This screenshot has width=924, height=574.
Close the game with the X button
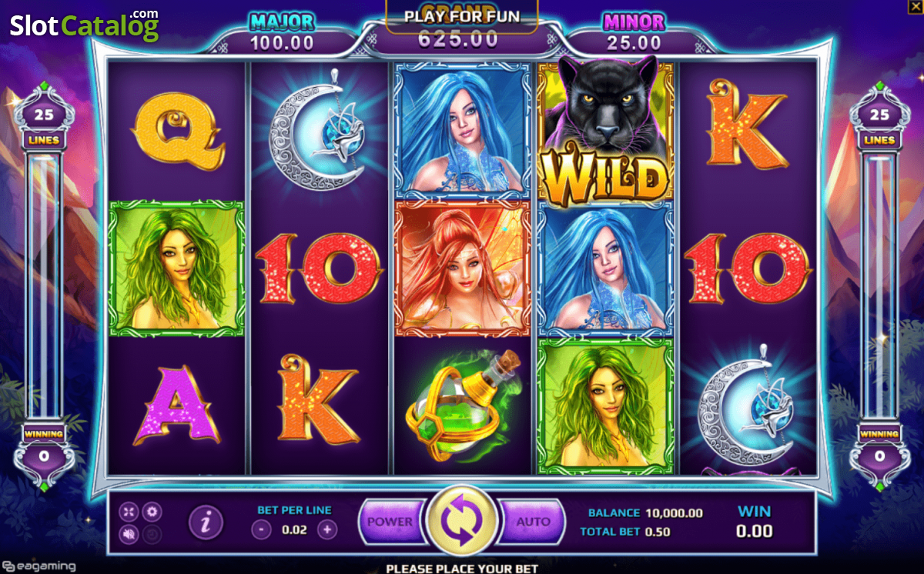point(916,5)
